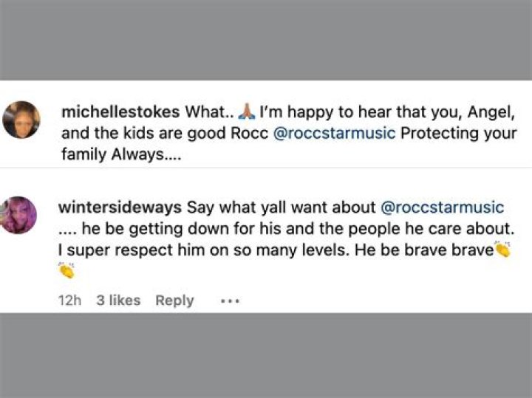This screenshot has height=398, width=532.
Task: Click the praying hands emoji
Action: click(248, 111)
